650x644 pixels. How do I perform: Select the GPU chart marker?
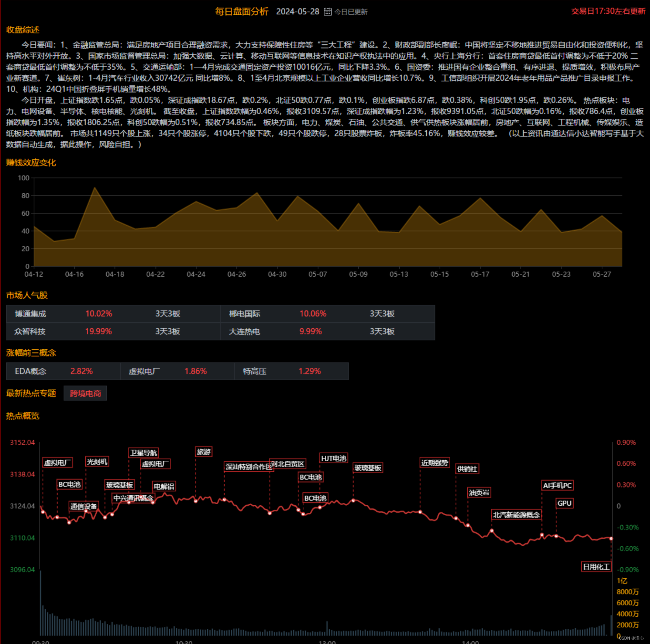[564, 503]
